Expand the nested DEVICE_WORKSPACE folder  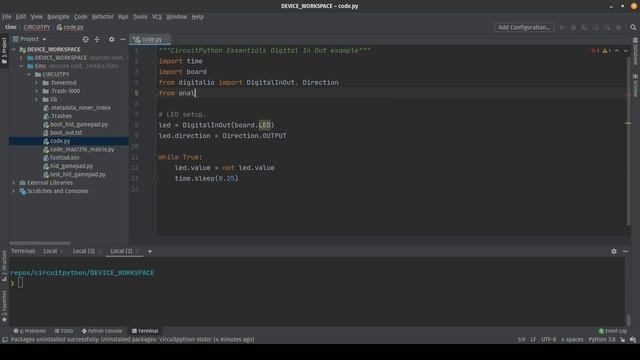tap(21, 58)
